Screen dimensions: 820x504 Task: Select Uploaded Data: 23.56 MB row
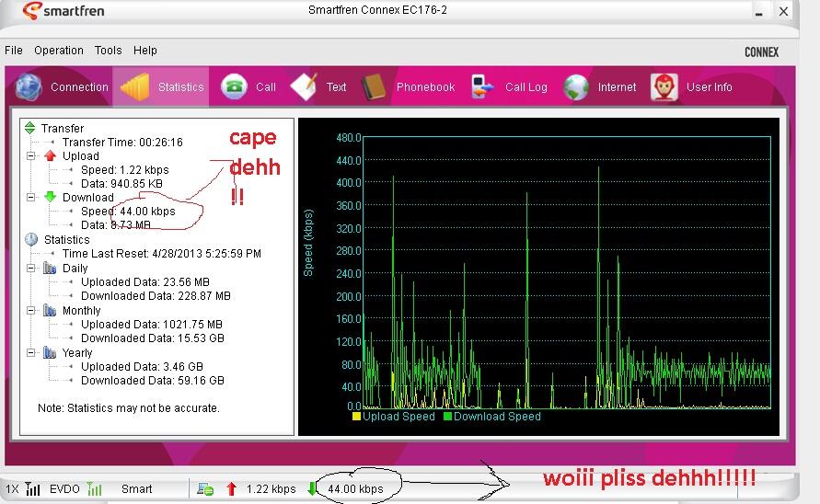(144, 281)
